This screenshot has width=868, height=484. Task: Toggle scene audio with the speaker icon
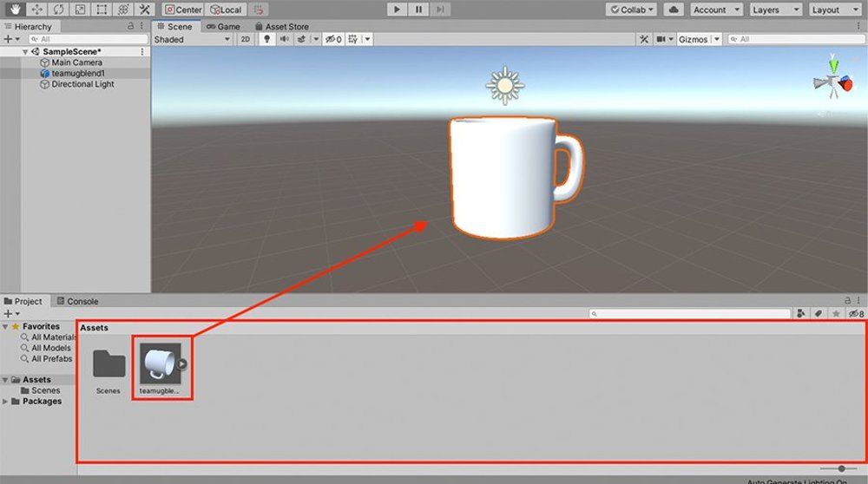(284, 39)
